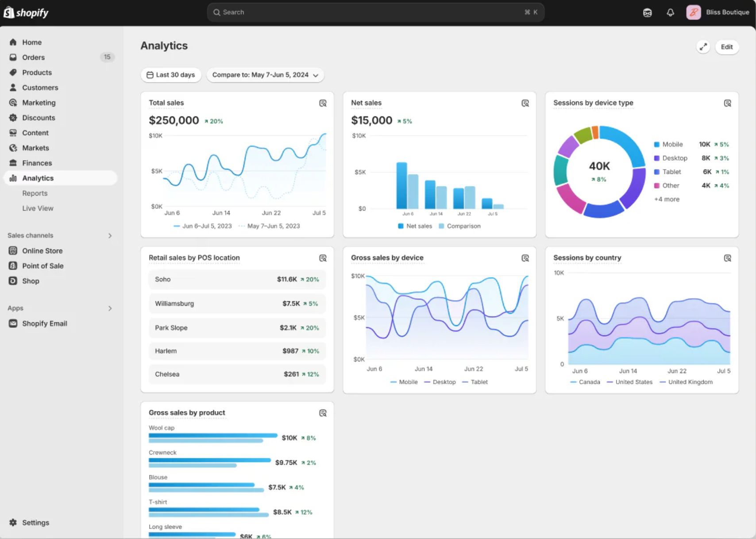The image size is (756, 539).
Task: Click the Williamsburg location row
Action: click(x=237, y=304)
